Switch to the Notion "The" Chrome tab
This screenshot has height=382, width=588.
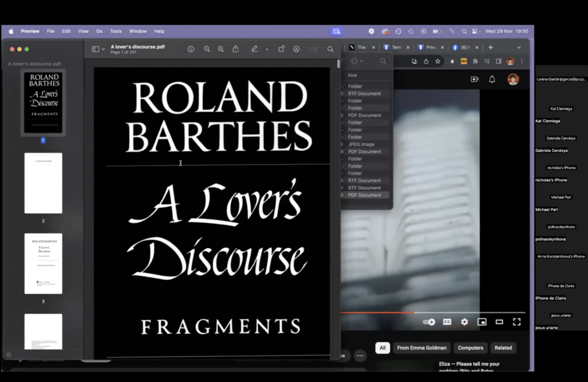coord(361,48)
